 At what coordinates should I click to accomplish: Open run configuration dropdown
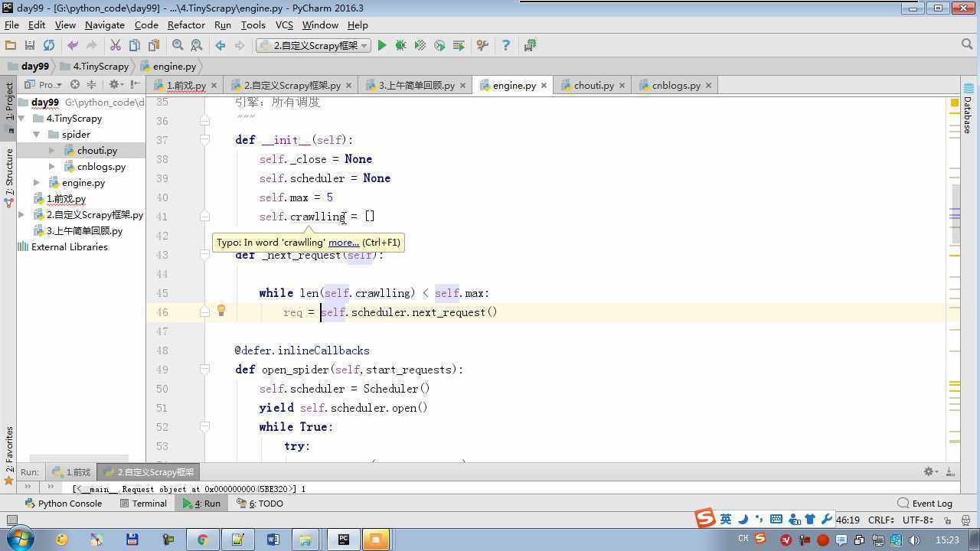pyautogui.click(x=313, y=46)
